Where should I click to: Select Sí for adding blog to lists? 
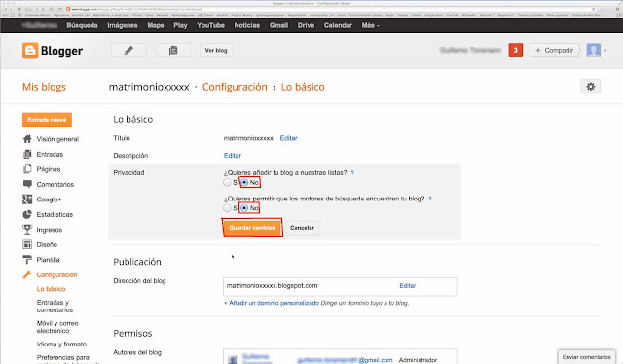point(227,182)
